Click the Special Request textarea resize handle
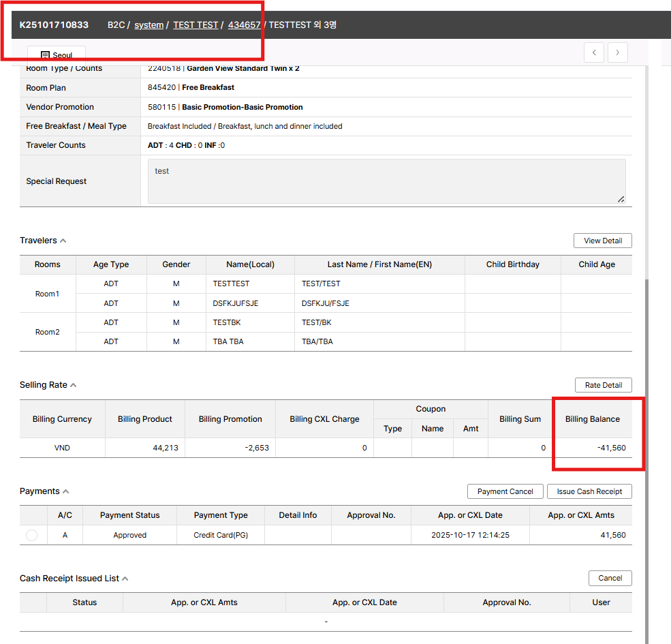This screenshot has height=644, width=671. tap(621, 199)
